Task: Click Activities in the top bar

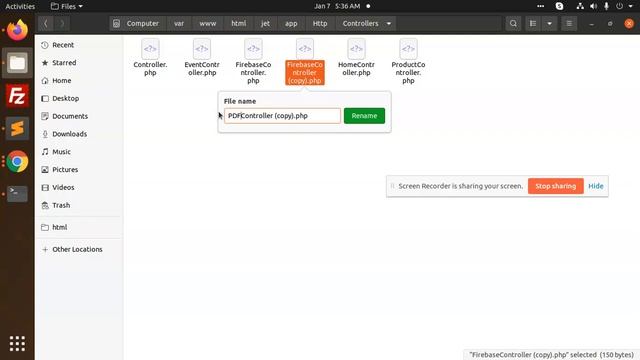Action: click(x=20, y=6)
